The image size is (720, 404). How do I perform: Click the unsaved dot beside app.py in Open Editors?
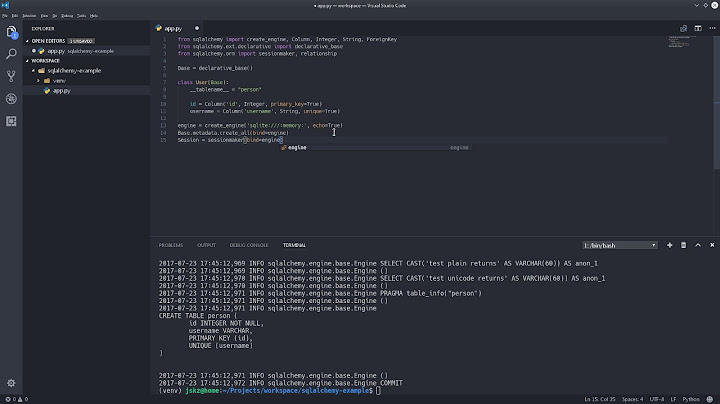tap(34, 51)
